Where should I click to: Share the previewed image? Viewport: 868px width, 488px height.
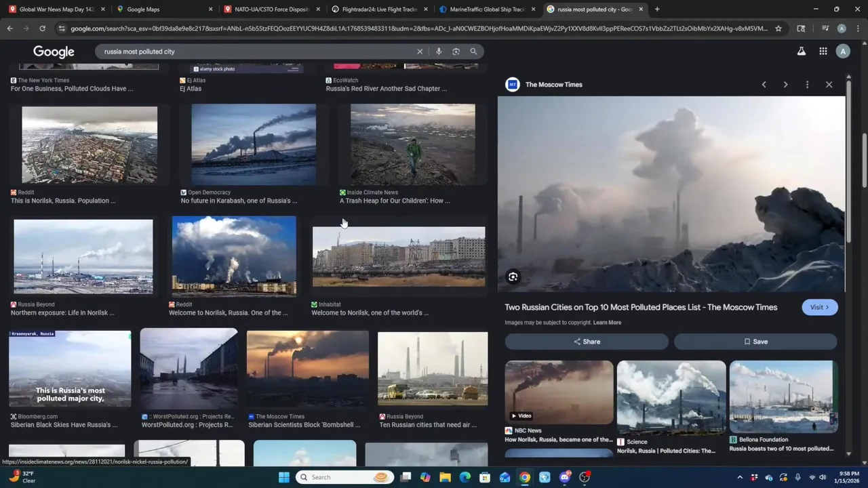(587, 342)
